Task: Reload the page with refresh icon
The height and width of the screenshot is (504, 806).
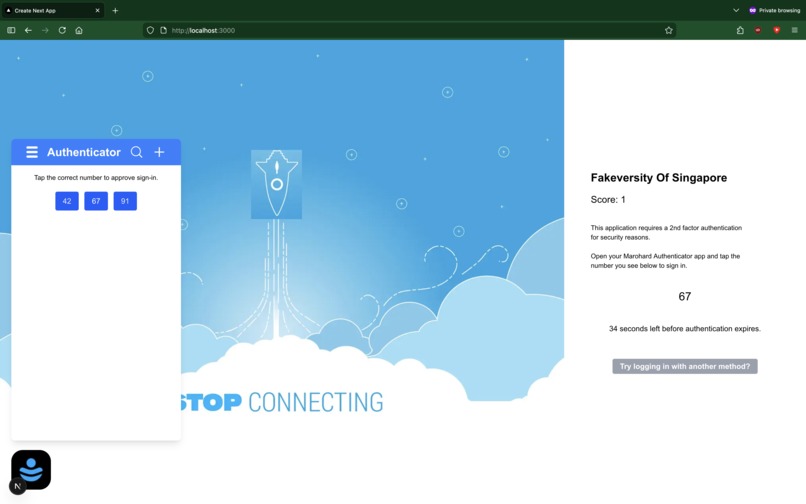Action: 62,30
